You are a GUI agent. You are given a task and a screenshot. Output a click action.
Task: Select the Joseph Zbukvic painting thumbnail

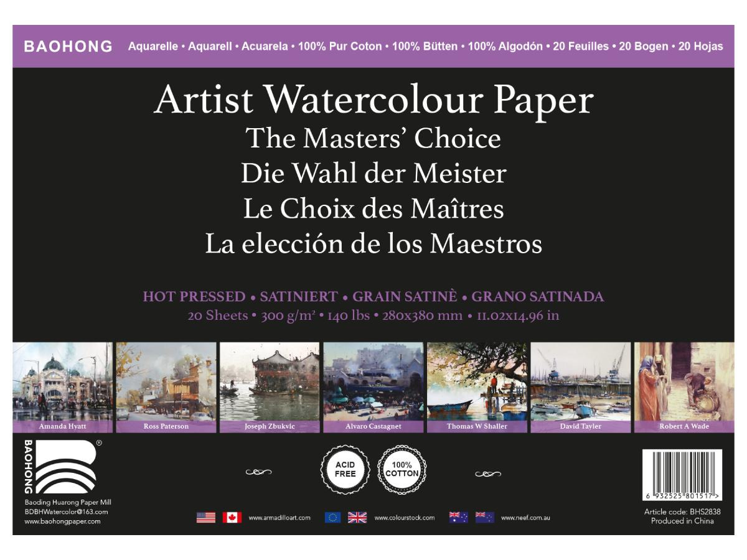click(x=269, y=383)
